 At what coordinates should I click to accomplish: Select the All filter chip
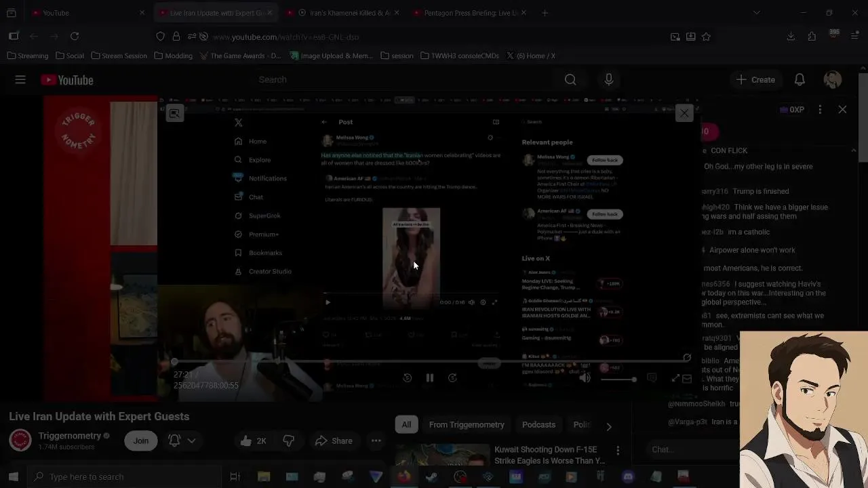406,425
